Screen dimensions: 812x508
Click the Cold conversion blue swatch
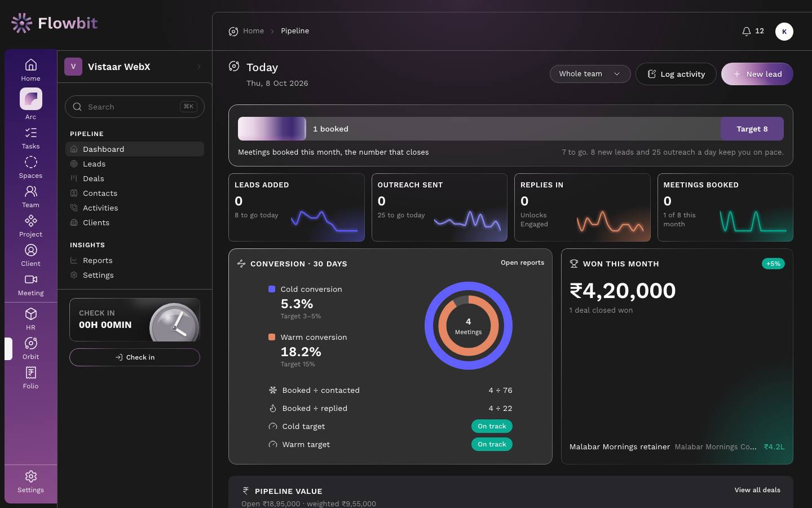tap(272, 289)
